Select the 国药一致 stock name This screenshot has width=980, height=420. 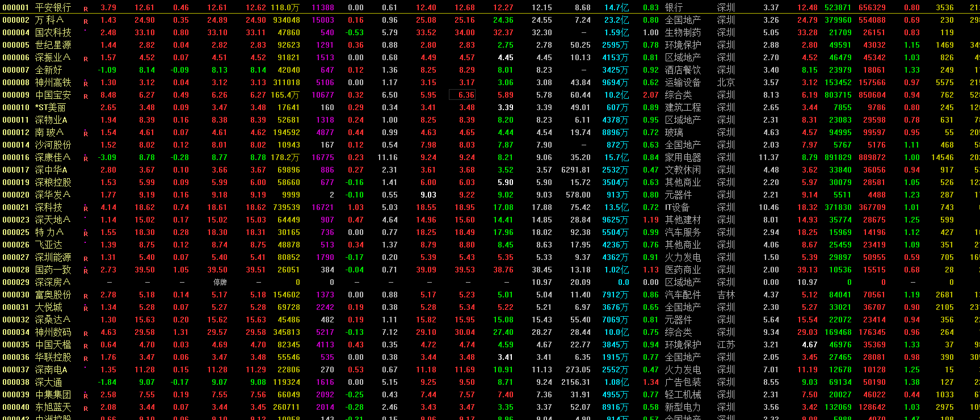(x=53, y=270)
